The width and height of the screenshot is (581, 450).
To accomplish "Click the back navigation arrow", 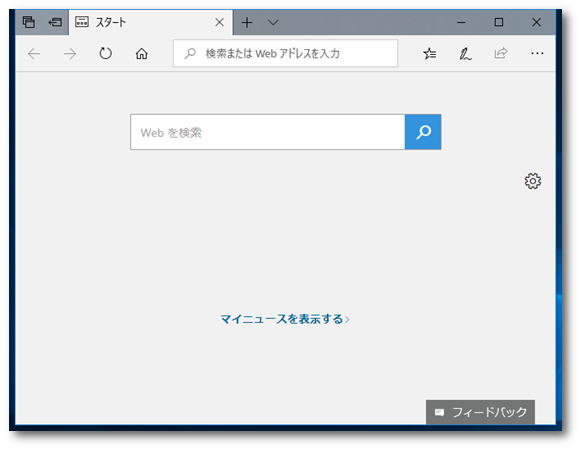I will pos(34,54).
